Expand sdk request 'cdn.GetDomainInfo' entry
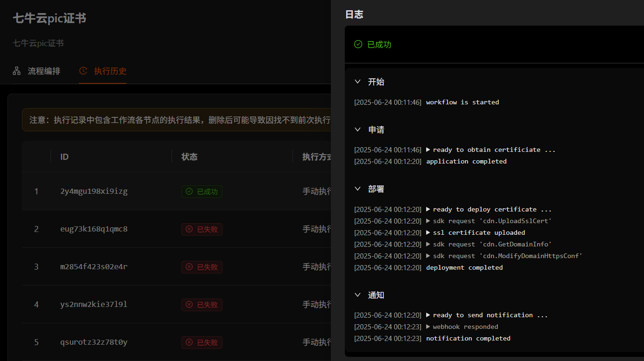The image size is (644, 361). click(428, 245)
